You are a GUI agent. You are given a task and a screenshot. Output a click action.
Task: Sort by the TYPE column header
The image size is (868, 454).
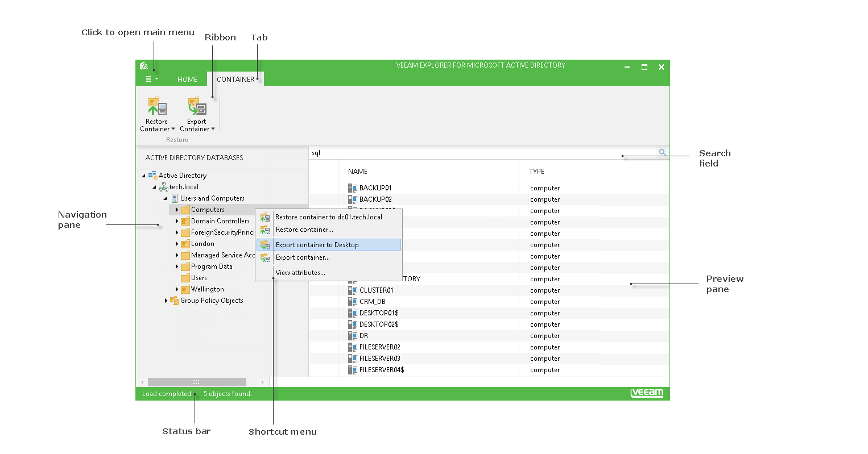pyautogui.click(x=536, y=172)
